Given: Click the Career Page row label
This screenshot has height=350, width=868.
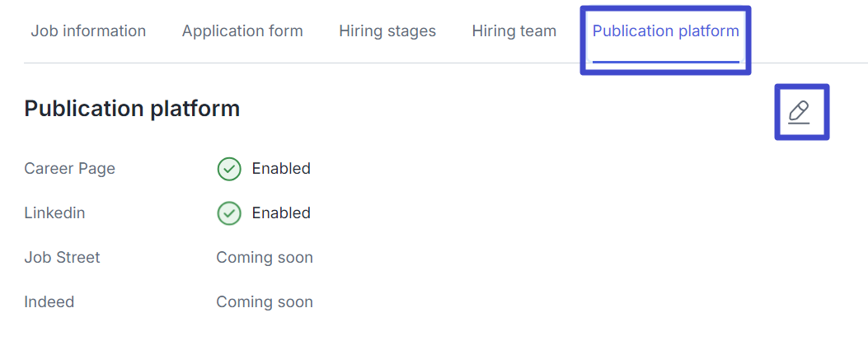Looking at the screenshot, I should [70, 168].
